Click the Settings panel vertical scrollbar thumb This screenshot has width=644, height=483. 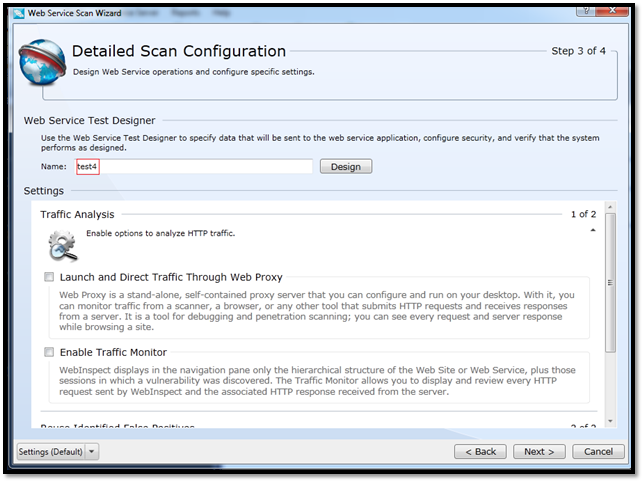click(x=610, y=281)
